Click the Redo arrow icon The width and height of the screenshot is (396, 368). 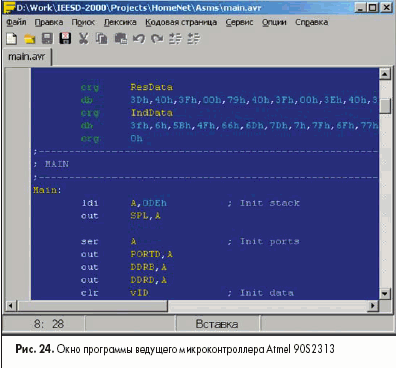tap(157, 39)
